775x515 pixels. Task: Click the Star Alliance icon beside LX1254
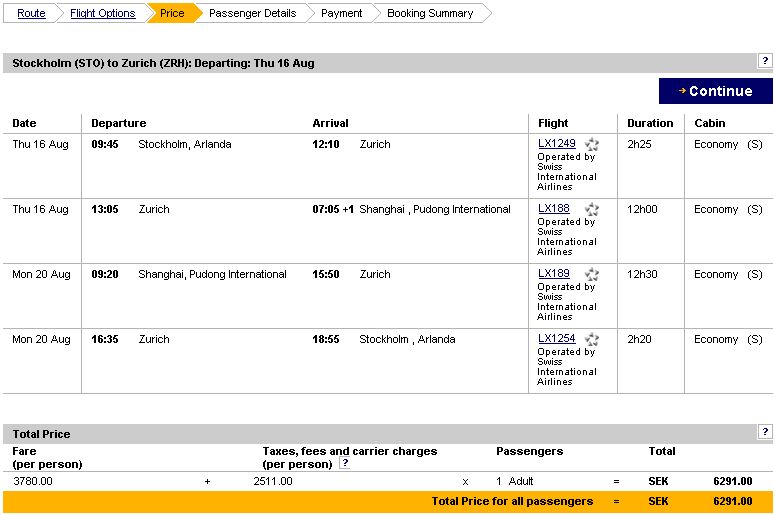click(592, 340)
